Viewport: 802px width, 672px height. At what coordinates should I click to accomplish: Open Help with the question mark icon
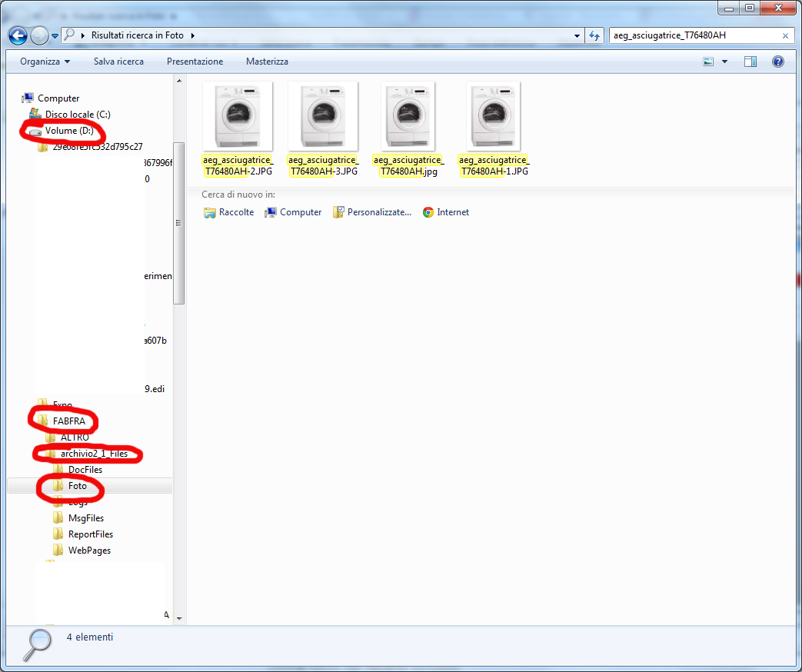778,62
